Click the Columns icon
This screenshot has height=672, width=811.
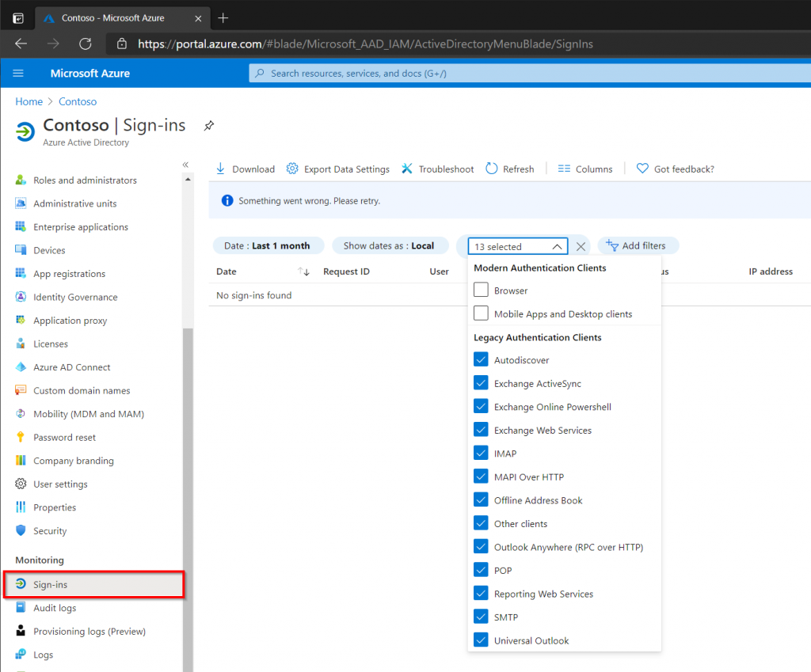564,169
